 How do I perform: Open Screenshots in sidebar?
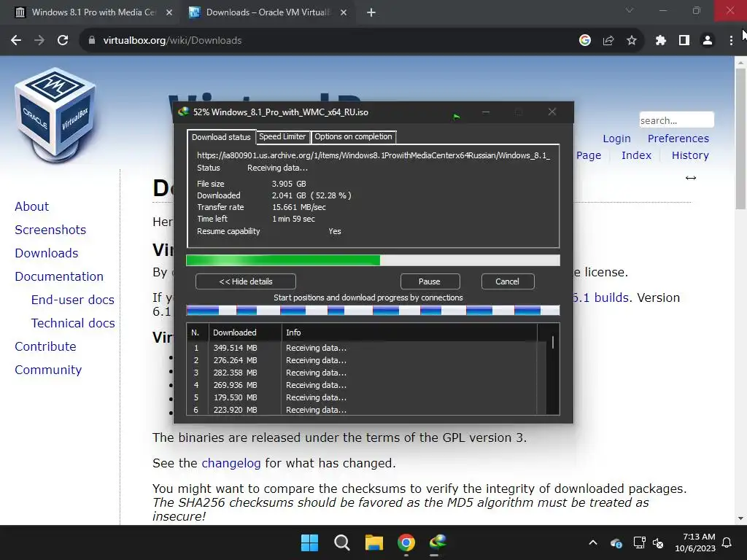tap(50, 230)
